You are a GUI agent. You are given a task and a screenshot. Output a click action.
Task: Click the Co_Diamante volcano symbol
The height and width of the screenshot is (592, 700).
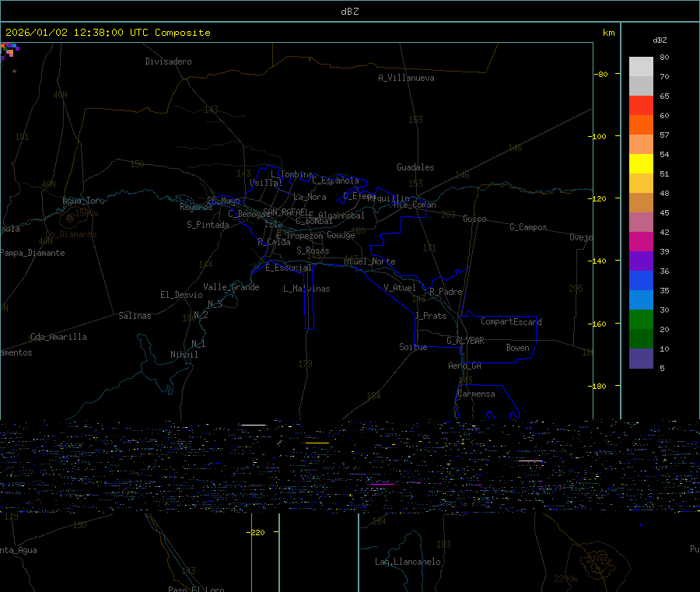[71, 218]
